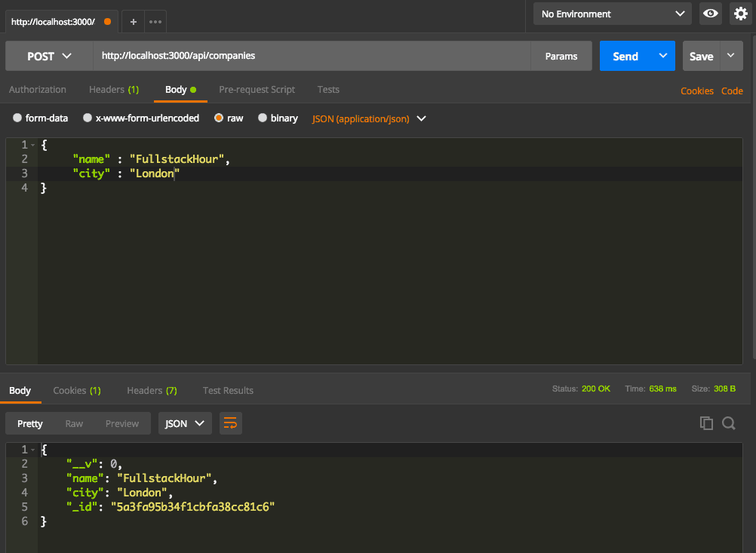This screenshot has width=756, height=553.
Task: Click the blue Send button
Action: pyautogui.click(x=625, y=56)
